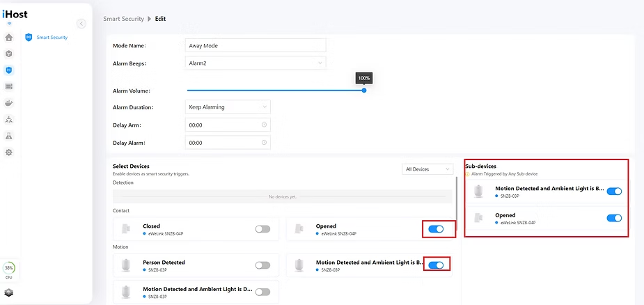Go to Smart Security breadcrumb link
This screenshot has width=644, height=305.
point(123,19)
